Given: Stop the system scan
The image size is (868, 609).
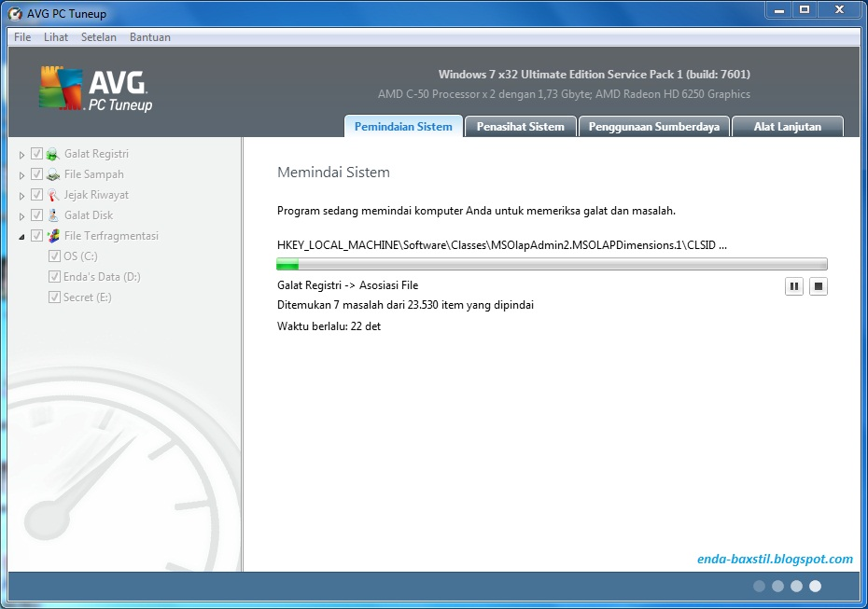Looking at the screenshot, I should [819, 286].
